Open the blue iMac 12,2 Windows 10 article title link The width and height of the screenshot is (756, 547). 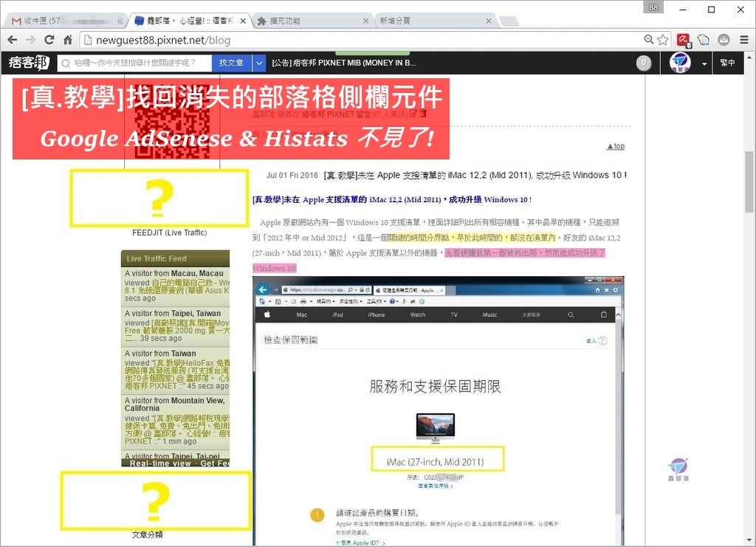(392, 199)
